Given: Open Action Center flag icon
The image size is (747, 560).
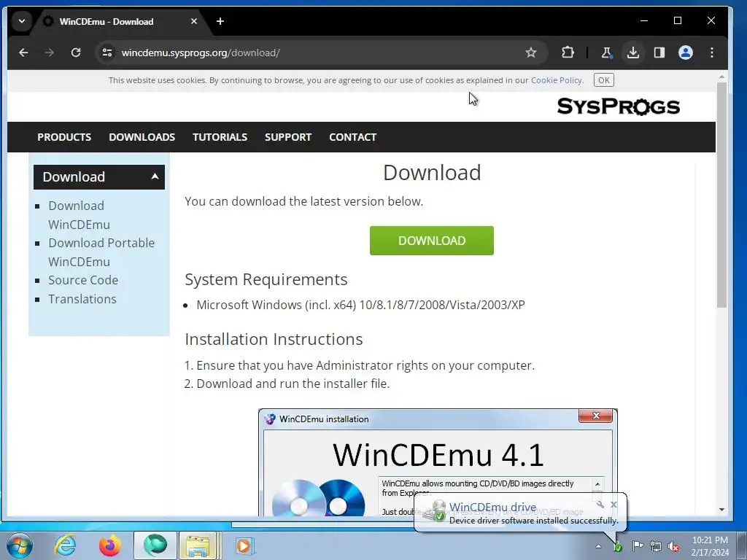Looking at the screenshot, I should tap(638, 546).
